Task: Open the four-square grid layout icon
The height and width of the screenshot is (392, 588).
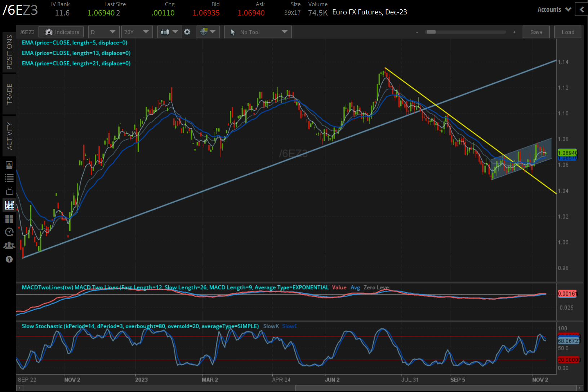Action: click(9, 219)
